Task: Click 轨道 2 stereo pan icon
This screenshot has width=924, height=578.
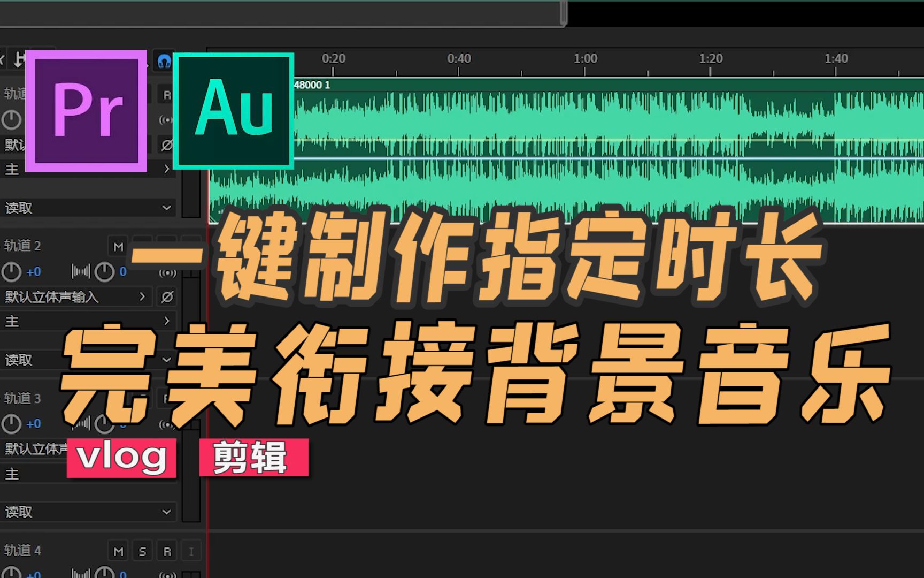Action: 80,272
